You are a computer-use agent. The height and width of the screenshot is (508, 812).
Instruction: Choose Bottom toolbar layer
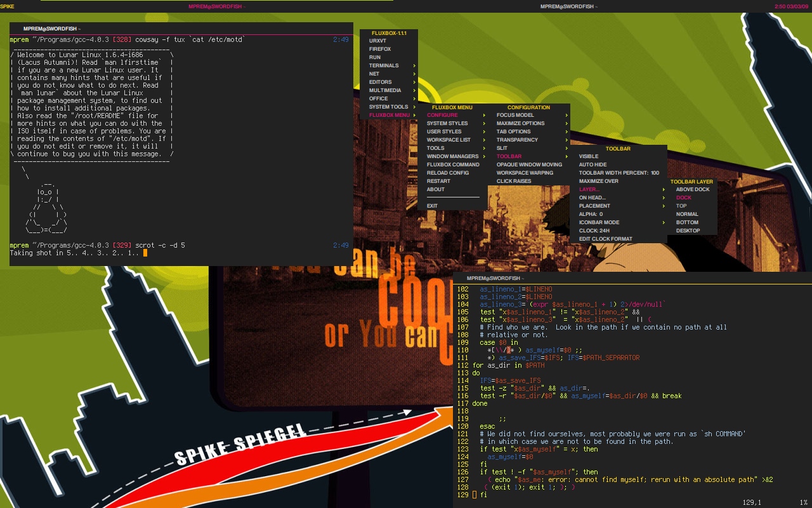[x=692, y=222]
